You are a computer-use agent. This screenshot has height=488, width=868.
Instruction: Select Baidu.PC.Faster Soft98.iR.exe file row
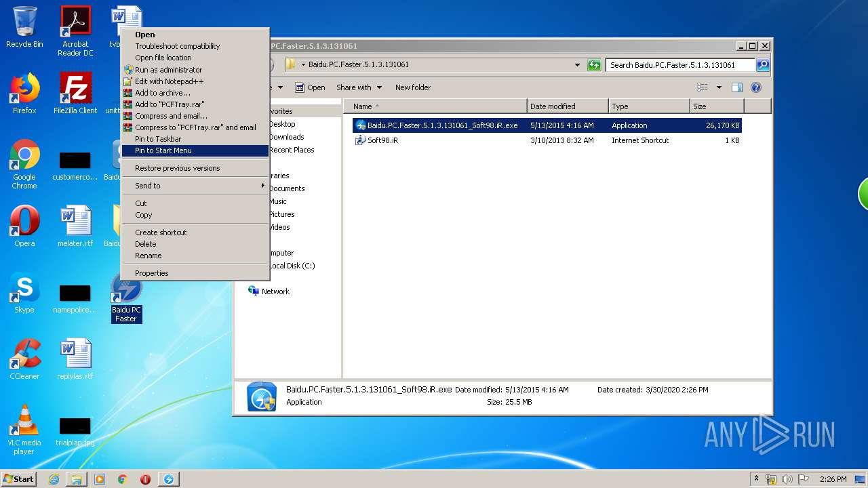coord(547,125)
